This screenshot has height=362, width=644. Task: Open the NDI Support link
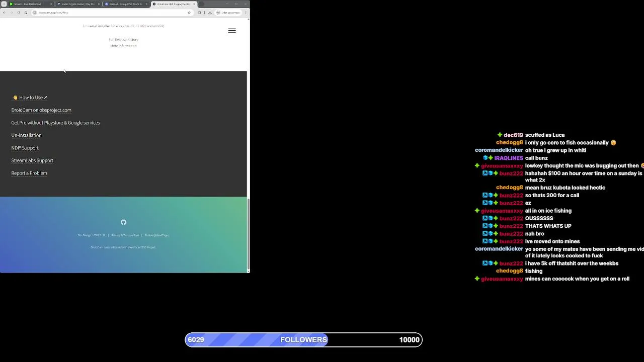[25, 148]
